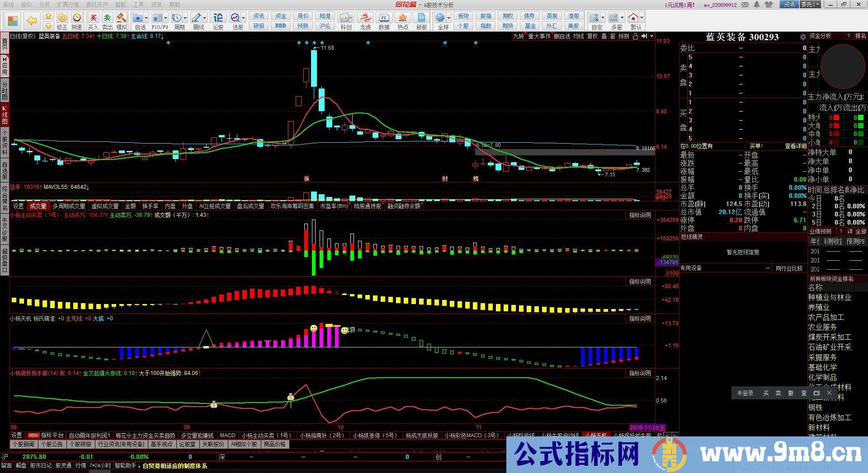868x473 pixels.
Task: Click the 自选 favorites star icon
Action: [138, 18]
